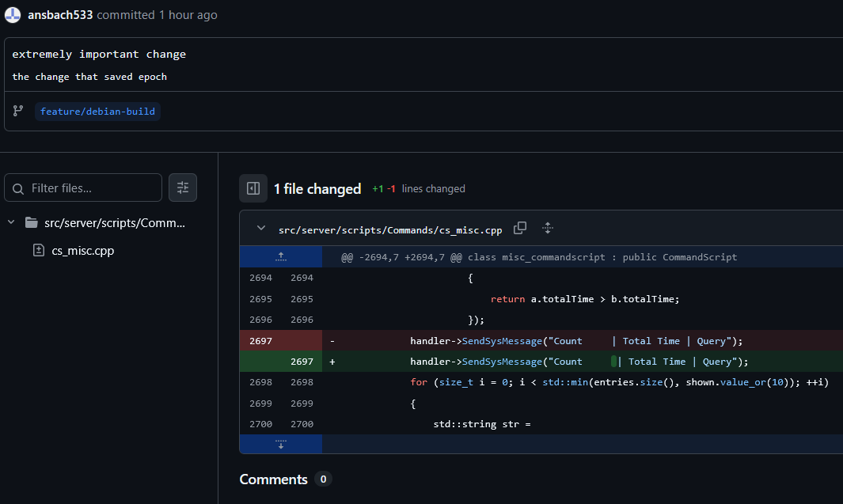The height and width of the screenshot is (504, 843).
Task: Click the -1 removed lines count
Action: point(391,188)
